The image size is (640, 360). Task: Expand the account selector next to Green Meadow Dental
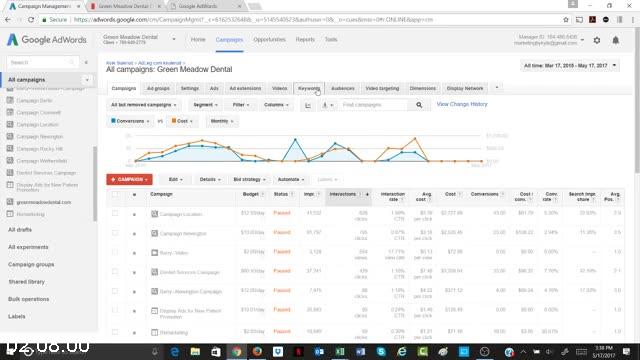pos(174,40)
